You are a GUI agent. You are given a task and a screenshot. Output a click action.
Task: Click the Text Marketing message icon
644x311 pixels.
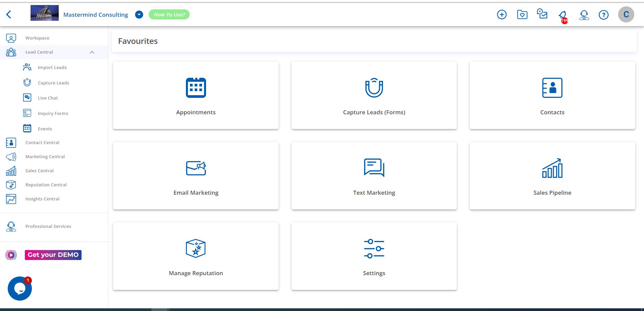pyautogui.click(x=374, y=168)
